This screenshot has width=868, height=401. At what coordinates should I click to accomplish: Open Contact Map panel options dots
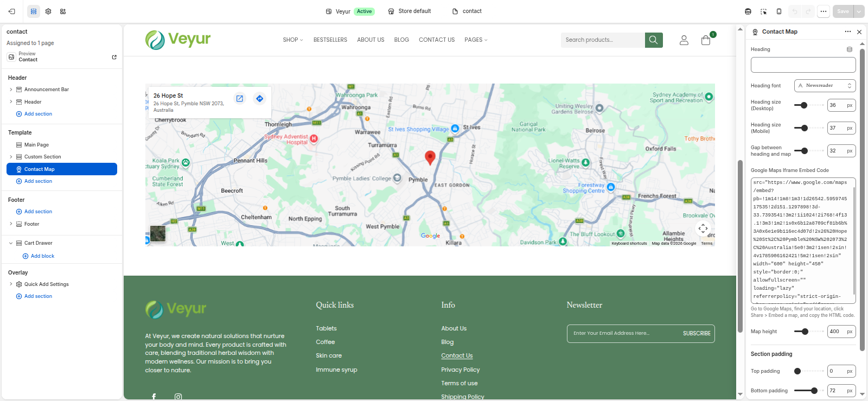(848, 32)
